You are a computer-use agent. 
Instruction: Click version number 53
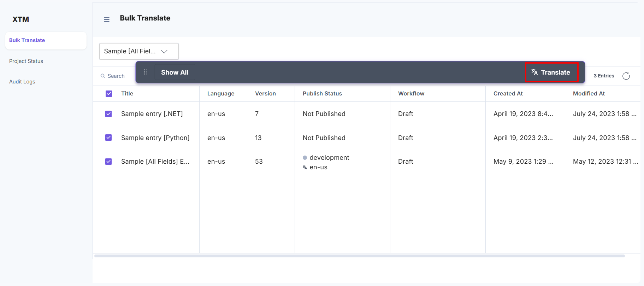click(259, 162)
